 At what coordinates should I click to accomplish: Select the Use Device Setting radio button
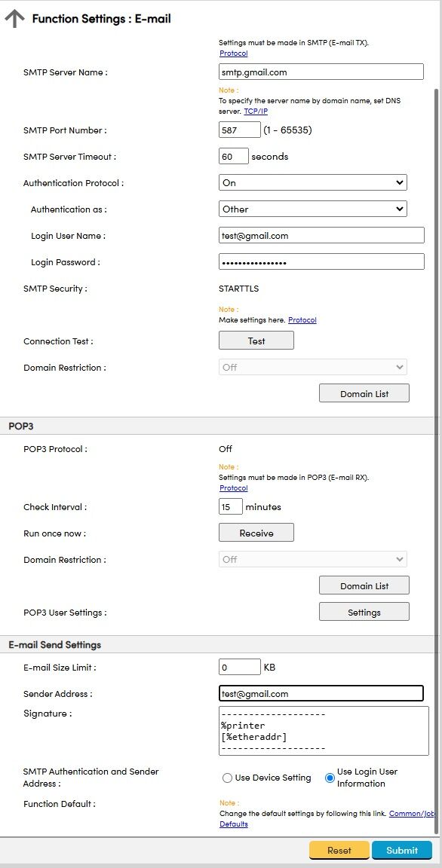coord(227,778)
